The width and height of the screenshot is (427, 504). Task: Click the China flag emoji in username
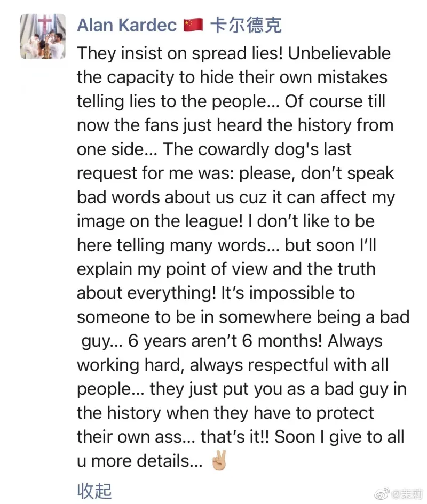coord(193,26)
